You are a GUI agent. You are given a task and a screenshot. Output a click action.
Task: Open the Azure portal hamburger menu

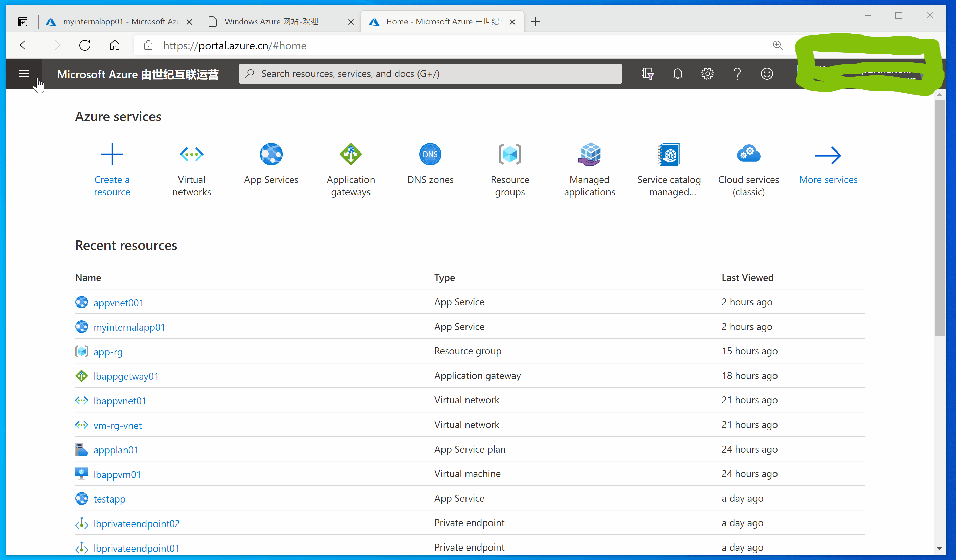[x=24, y=74]
